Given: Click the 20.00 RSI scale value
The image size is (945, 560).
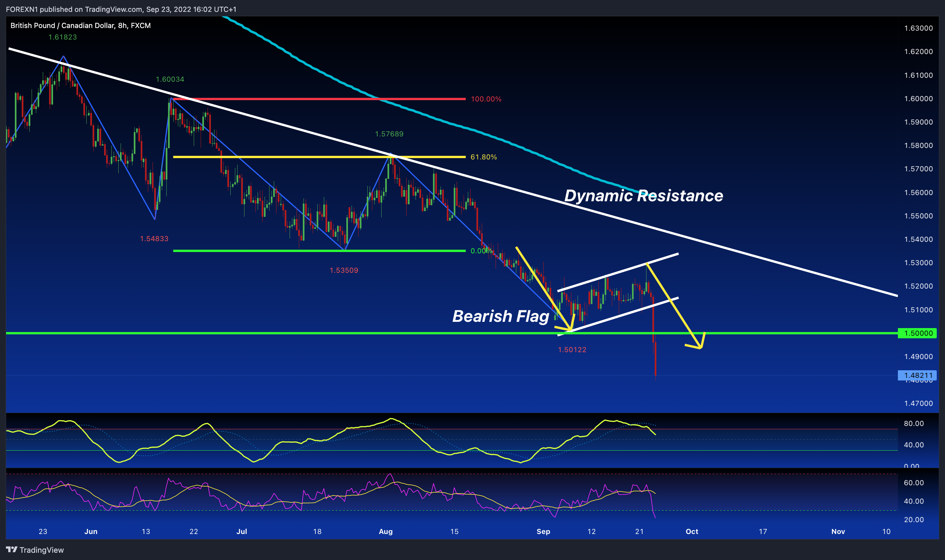Looking at the screenshot, I should (x=914, y=520).
